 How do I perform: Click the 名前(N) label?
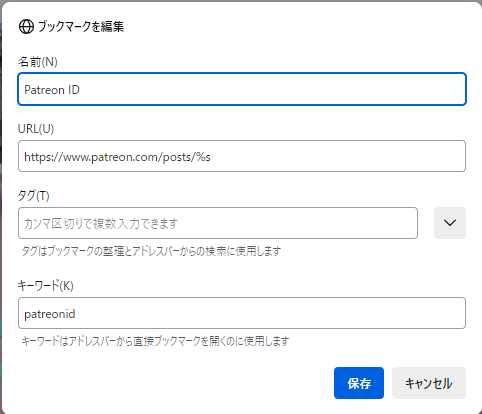(38, 62)
